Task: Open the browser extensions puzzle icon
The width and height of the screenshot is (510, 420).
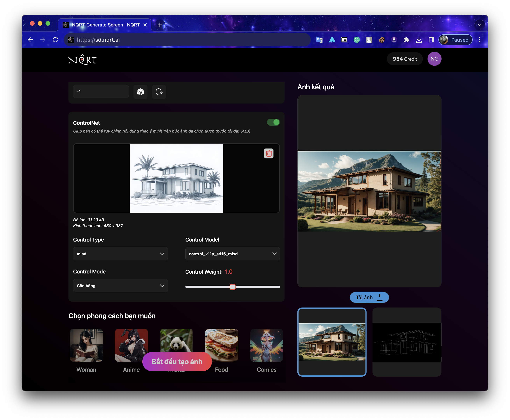Action: pos(406,40)
